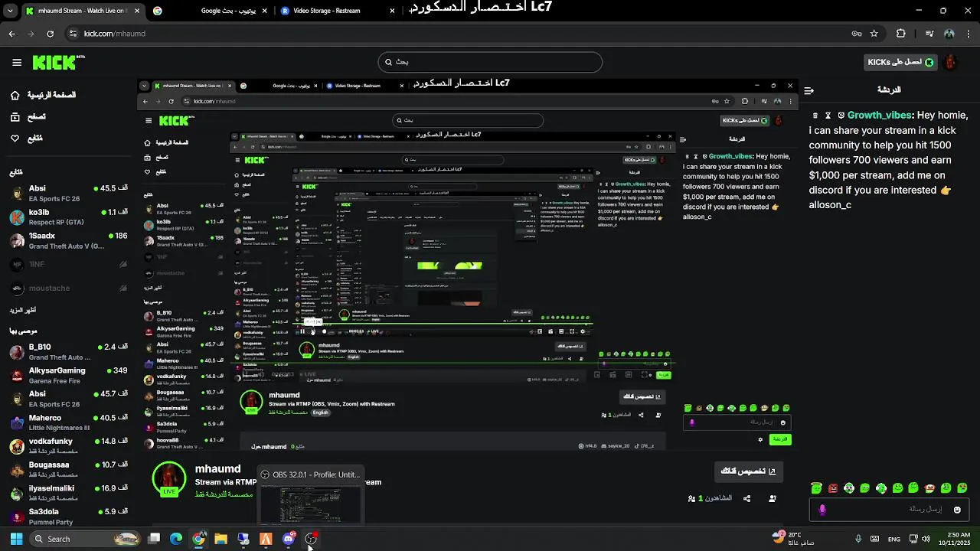The height and width of the screenshot is (551, 980).
Task: Switch the ENG input language
Action: click(x=893, y=539)
